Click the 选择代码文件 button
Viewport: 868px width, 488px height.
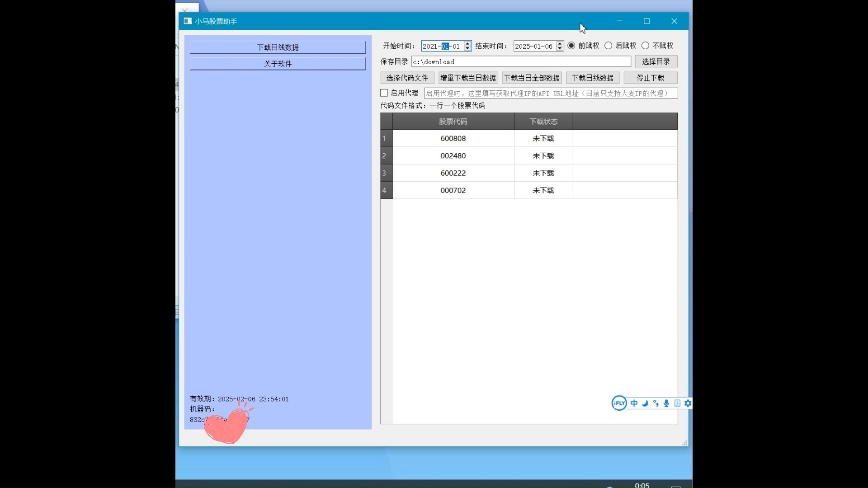click(407, 78)
